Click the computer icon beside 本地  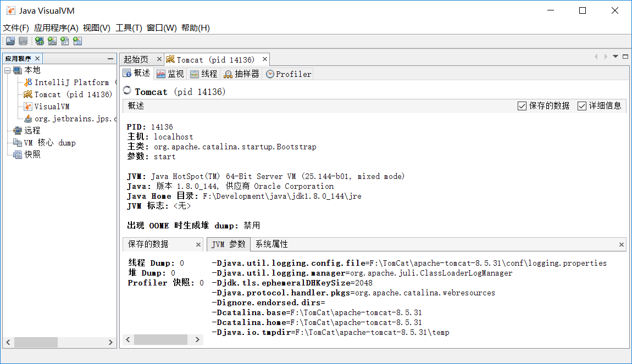[x=18, y=70]
